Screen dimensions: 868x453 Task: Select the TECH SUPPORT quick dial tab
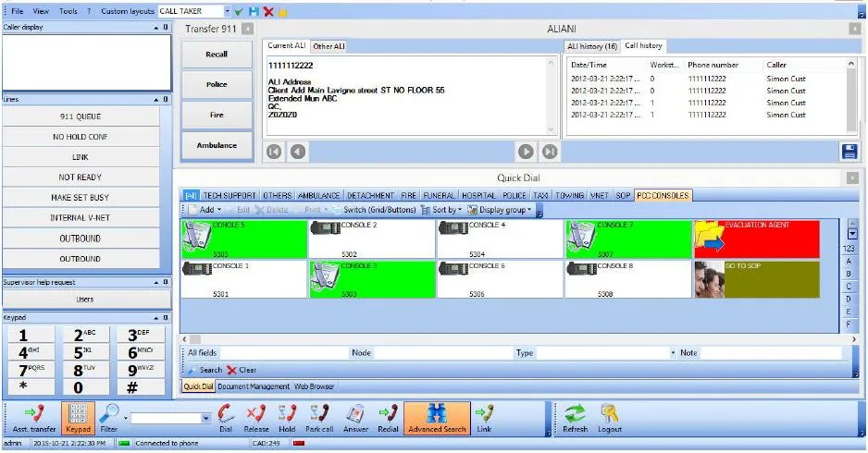229,195
